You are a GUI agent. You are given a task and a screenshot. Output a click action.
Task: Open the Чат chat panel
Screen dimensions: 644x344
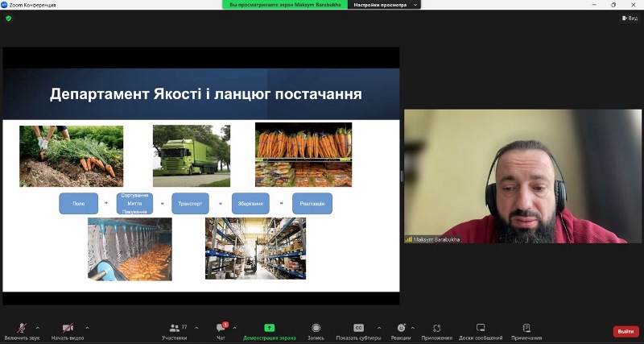[221, 329]
